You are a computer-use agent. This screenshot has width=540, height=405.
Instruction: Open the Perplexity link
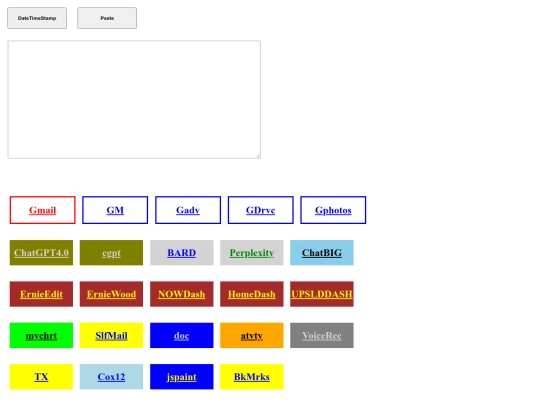[x=252, y=253]
